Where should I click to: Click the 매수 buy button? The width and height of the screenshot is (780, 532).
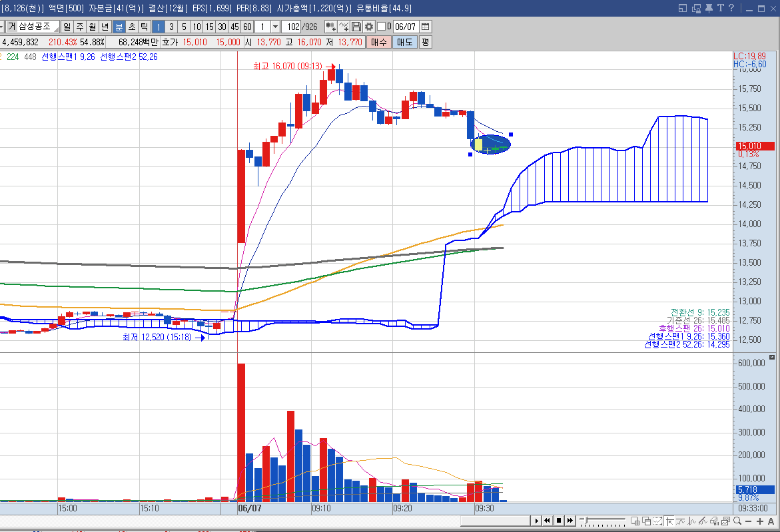click(x=379, y=41)
